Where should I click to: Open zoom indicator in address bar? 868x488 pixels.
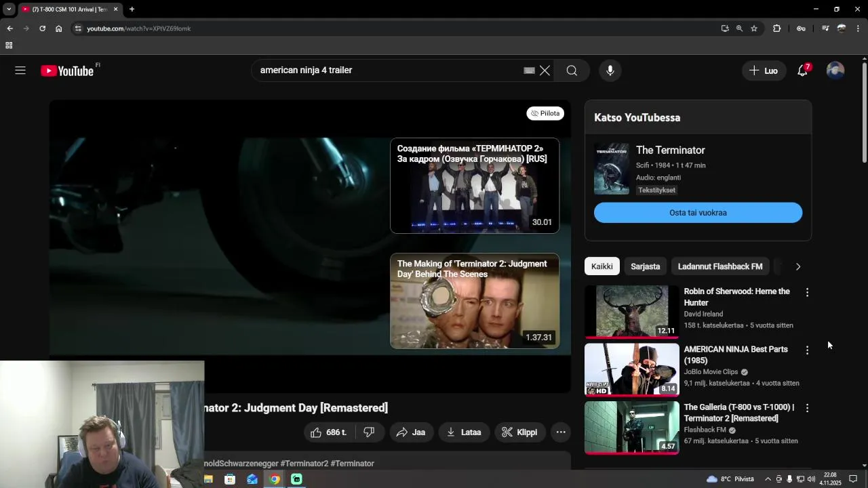(x=739, y=28)
